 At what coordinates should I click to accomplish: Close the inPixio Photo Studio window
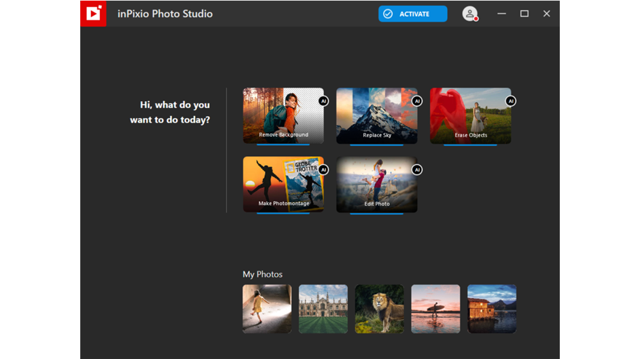(x=547, y=14)
